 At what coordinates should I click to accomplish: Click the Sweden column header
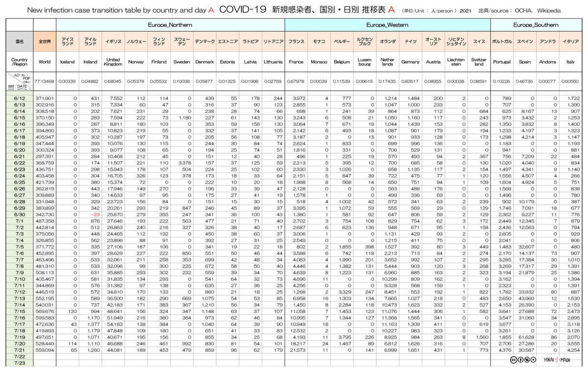tap(182, 62)
